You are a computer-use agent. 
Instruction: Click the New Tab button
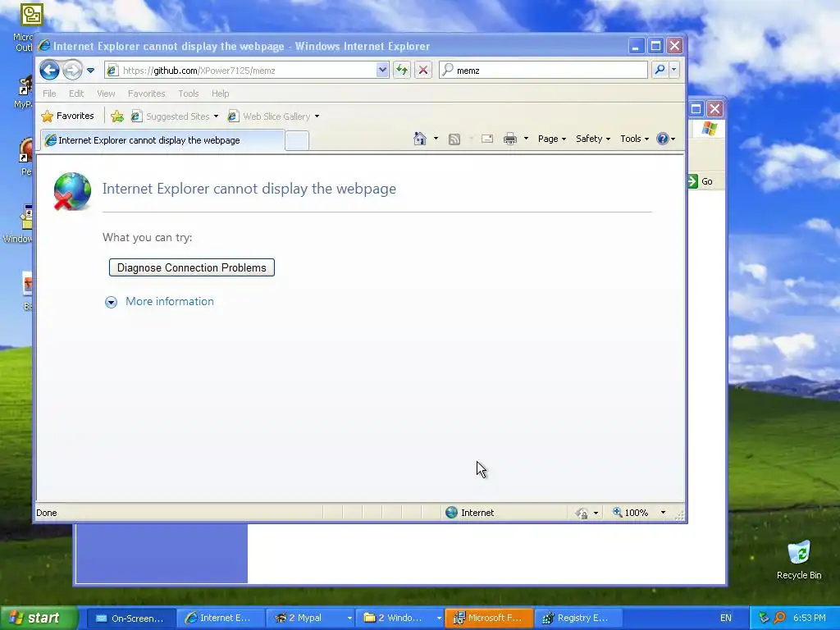(297, 141)
